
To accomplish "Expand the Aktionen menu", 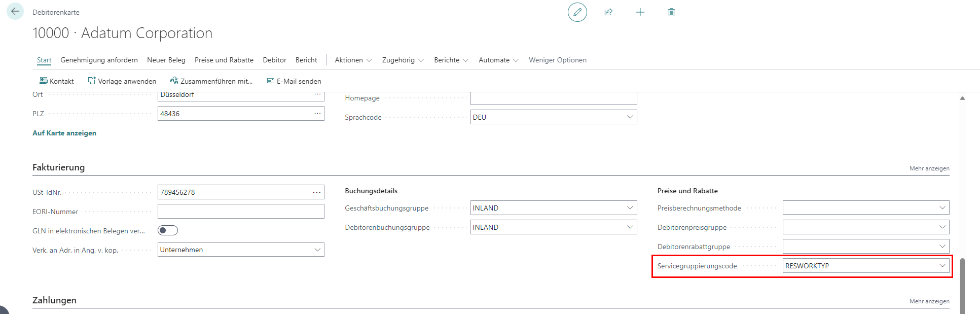I will pyautogui.click(x=353, y=60).
